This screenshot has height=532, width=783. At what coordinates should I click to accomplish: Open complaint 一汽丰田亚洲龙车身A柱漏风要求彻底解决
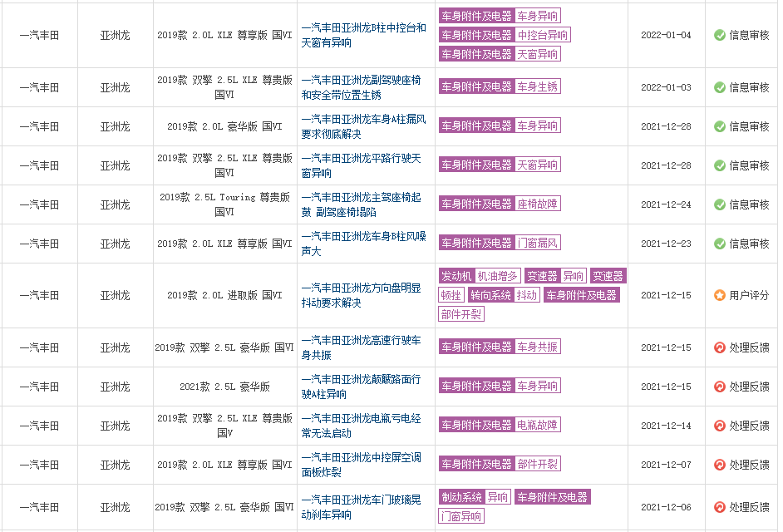click(x=363, y=126)
